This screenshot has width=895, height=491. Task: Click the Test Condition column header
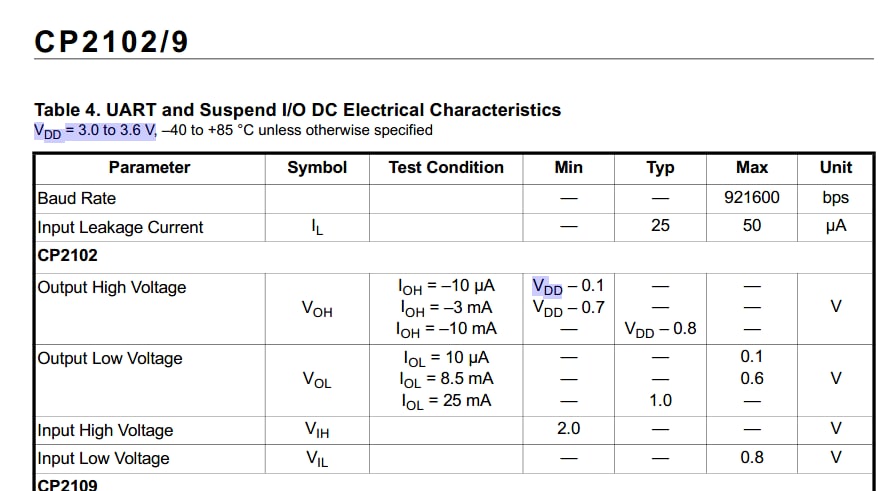pyautogui.click(x=446, y=168)
